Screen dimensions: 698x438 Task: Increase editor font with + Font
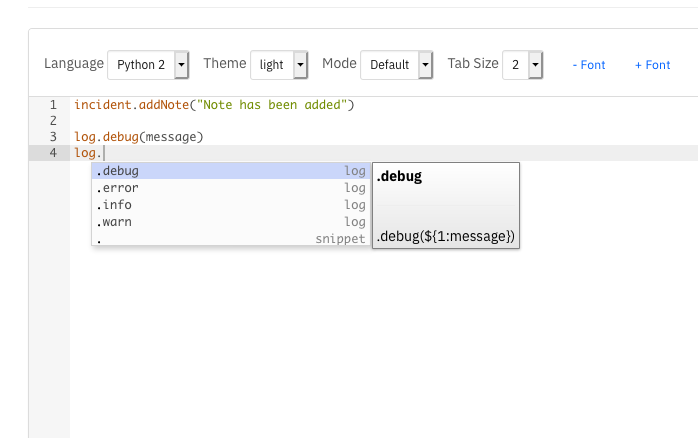(x=652, y=65)
